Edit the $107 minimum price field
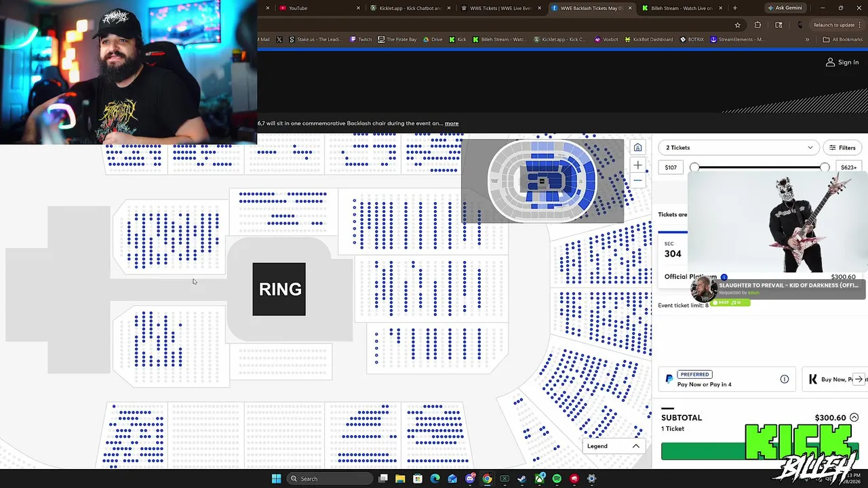 point(671,167)
